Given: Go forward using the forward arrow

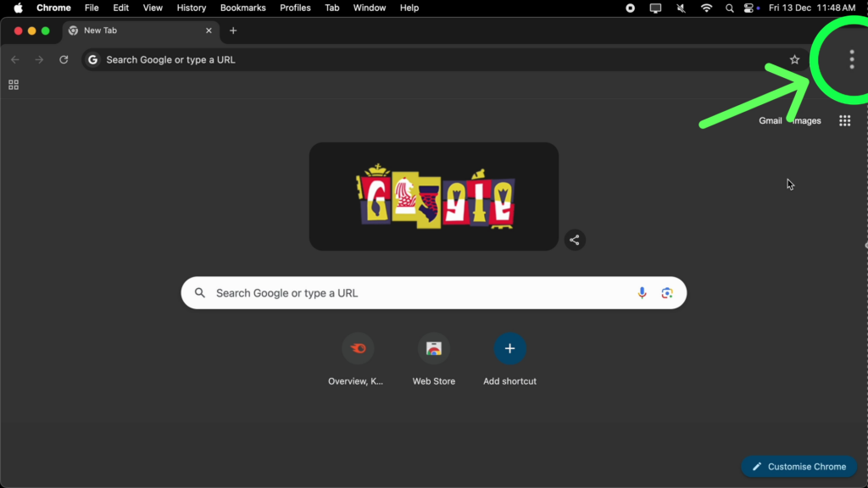Looking at the screenshot, I should pyautogui.click(x=39, y=60).
